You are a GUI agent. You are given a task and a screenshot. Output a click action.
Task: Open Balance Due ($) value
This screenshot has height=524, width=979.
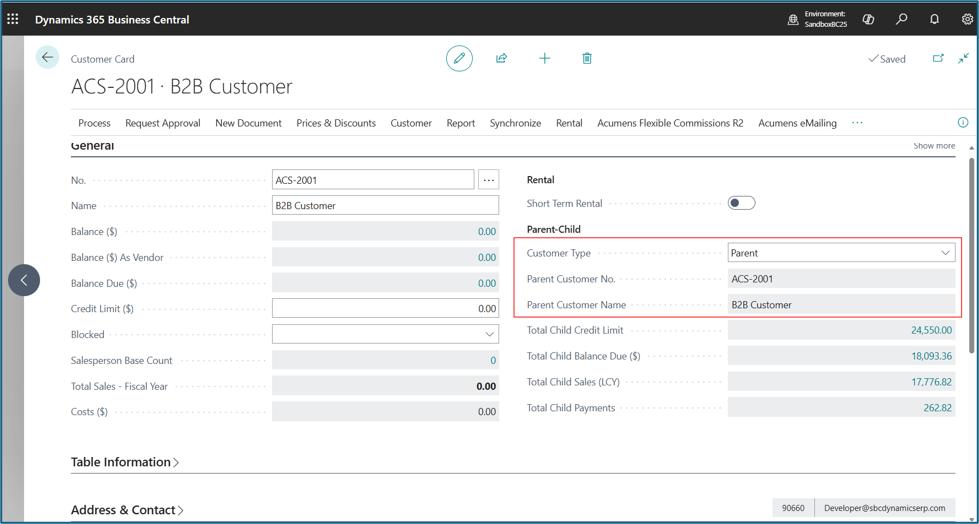(x=487, y=284)
